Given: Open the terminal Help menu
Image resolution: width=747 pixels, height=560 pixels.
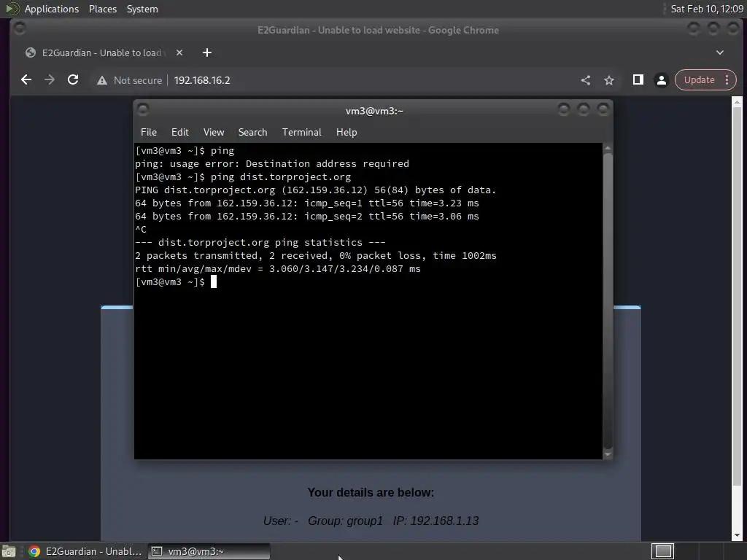Looking at the screenshot, I should tap(347, 133).
